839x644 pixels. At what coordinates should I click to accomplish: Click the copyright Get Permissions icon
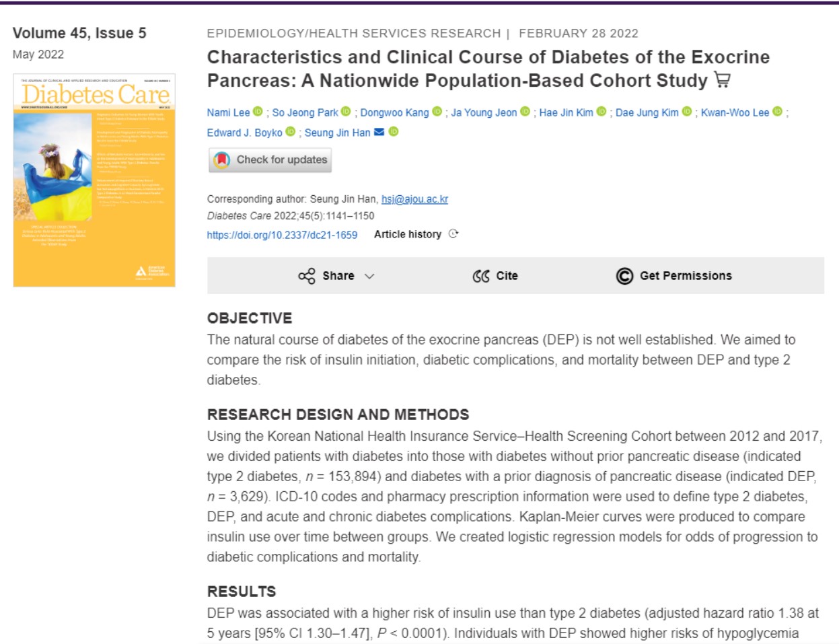(x=624, y=276)
